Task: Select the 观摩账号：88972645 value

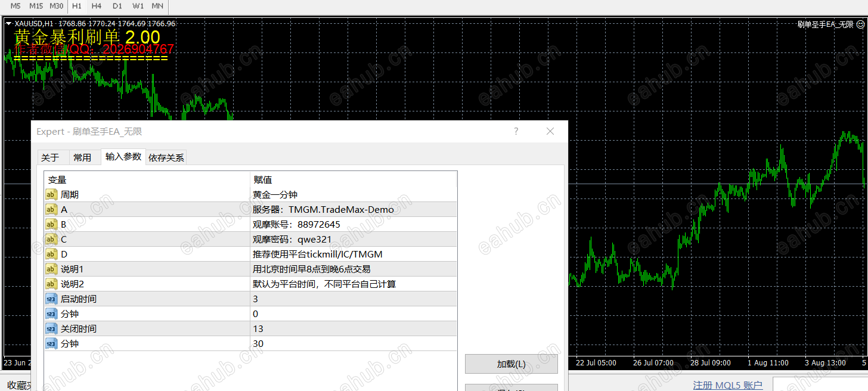Action: [354, 224]
